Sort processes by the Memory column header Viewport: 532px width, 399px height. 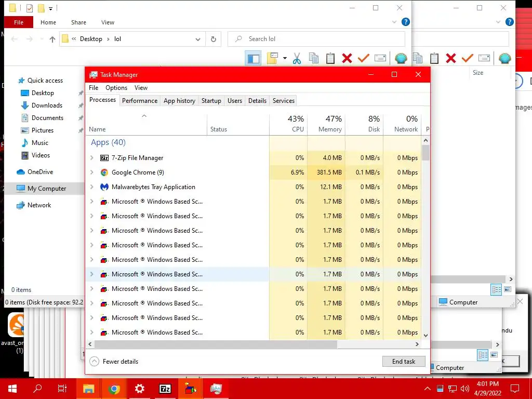pos(326,124)
